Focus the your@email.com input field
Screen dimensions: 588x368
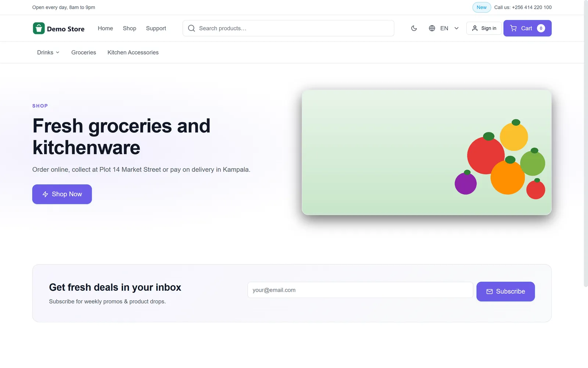click(x=360, y=290)
